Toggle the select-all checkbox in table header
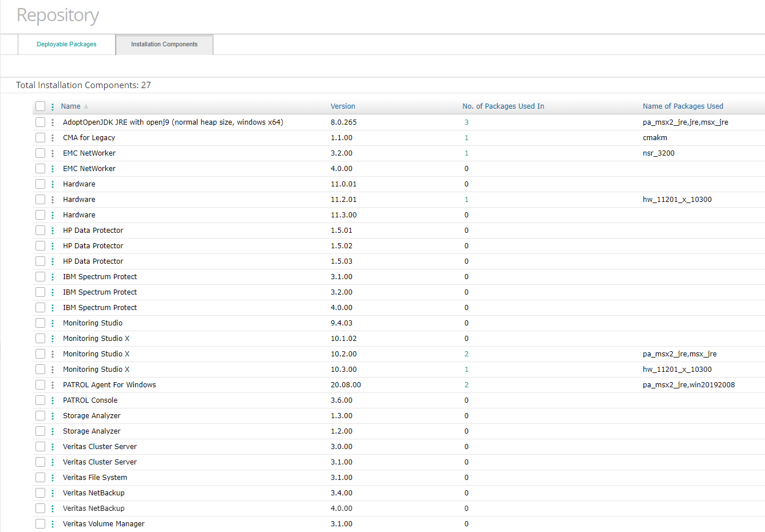The height and width of the screenshot is (532, 765). [x=40, y=106]
